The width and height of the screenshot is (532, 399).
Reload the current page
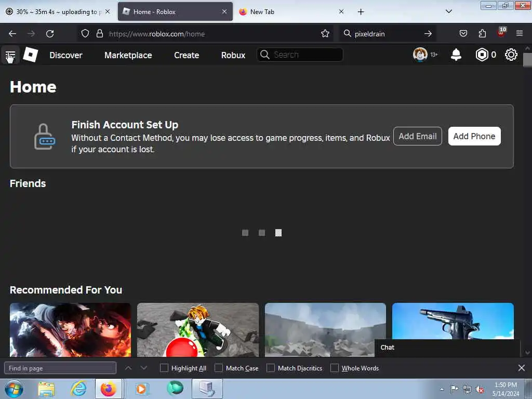point(50,34)
